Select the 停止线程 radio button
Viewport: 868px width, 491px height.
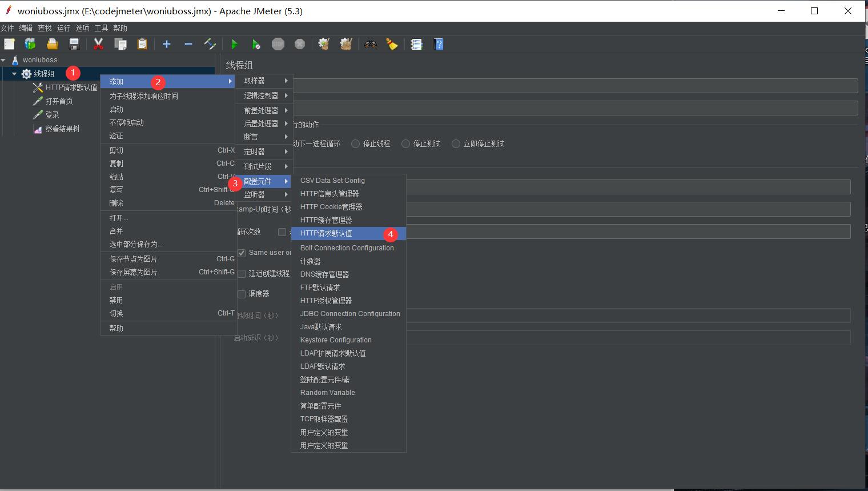356,143
